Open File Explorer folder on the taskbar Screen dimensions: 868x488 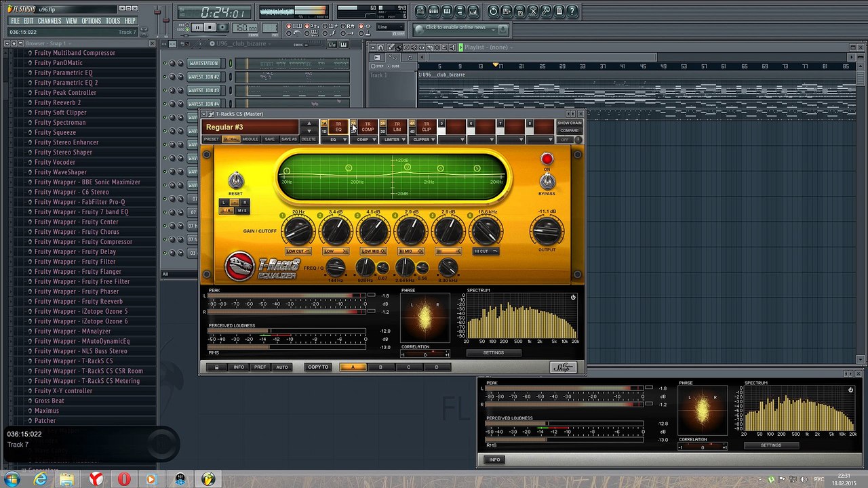67,479
